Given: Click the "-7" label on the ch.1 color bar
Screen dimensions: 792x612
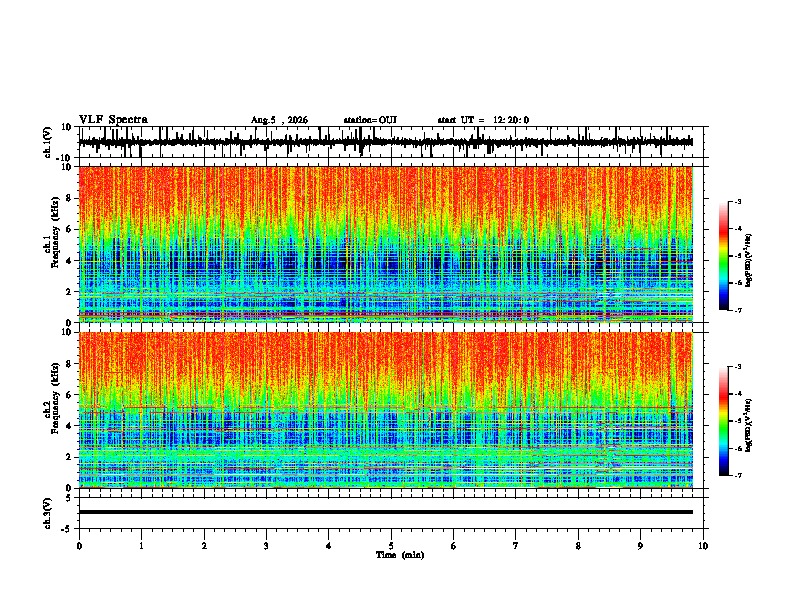Looking at the screenshot, I should tap(738, 310).
